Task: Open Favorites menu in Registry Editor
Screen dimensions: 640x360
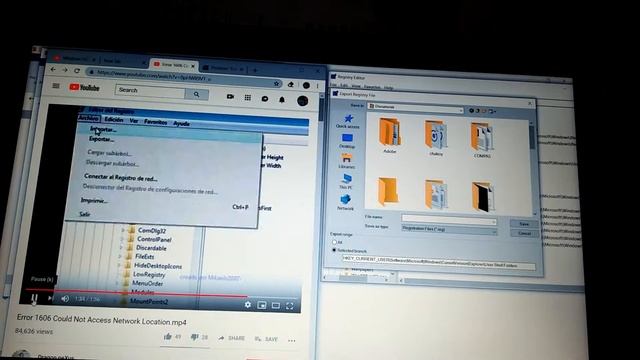Action: click(372, 87)
